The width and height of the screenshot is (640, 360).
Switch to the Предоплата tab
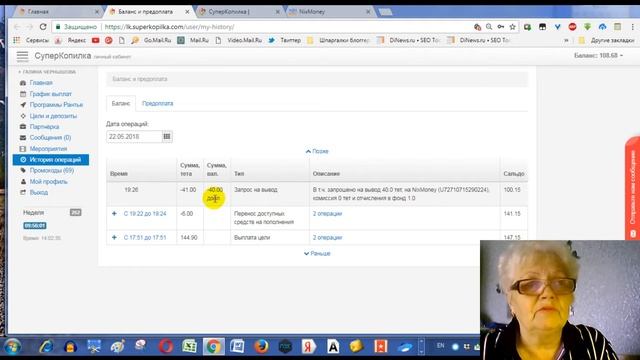click(158, 103)
